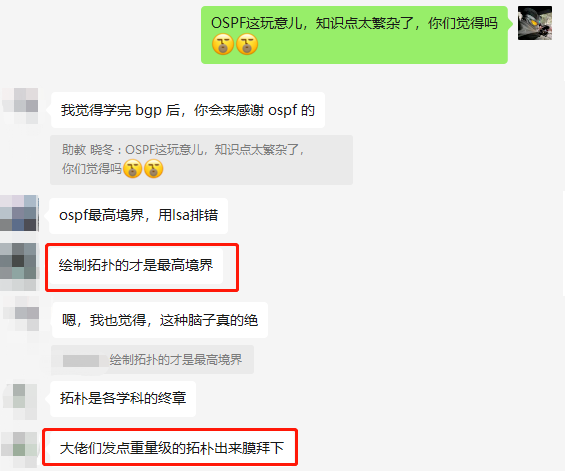Viewport: 565px width, 471px height.
Task: Select the 'ospf最高境界，用lsa排错' message bubble
Action: 138,215
